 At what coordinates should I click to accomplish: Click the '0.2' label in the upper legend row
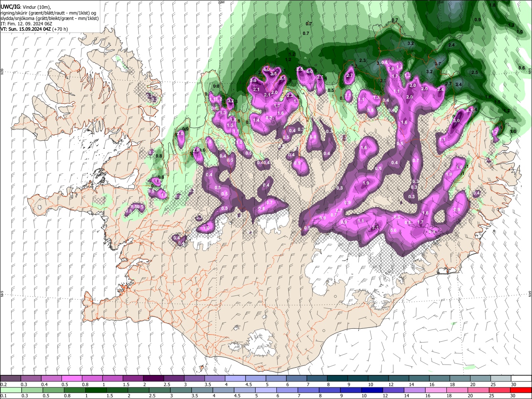pyautogui.click(x=3, y=384)
